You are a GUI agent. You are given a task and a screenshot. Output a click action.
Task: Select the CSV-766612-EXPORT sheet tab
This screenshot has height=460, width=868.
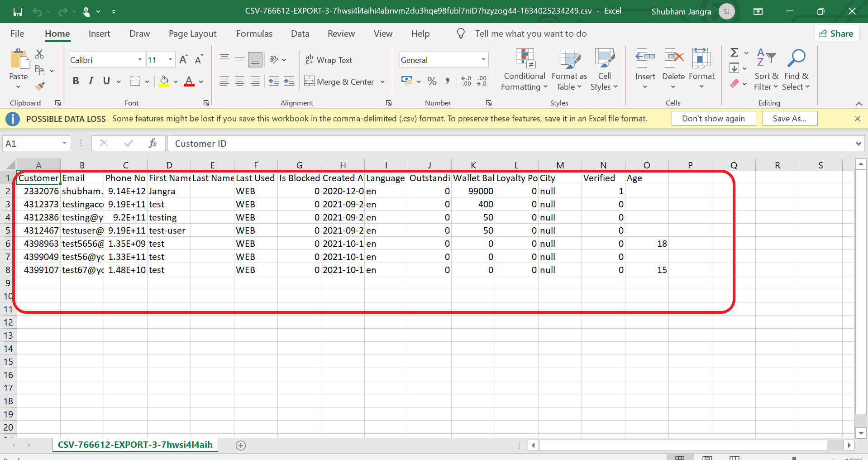pyautogui.click(x=135, y=445)
